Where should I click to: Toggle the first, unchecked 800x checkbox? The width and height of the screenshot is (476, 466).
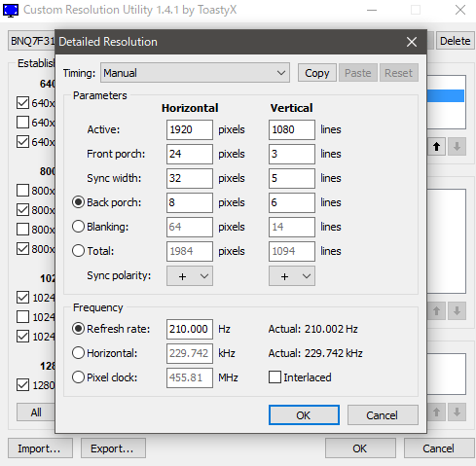click(x=22, y=191)
